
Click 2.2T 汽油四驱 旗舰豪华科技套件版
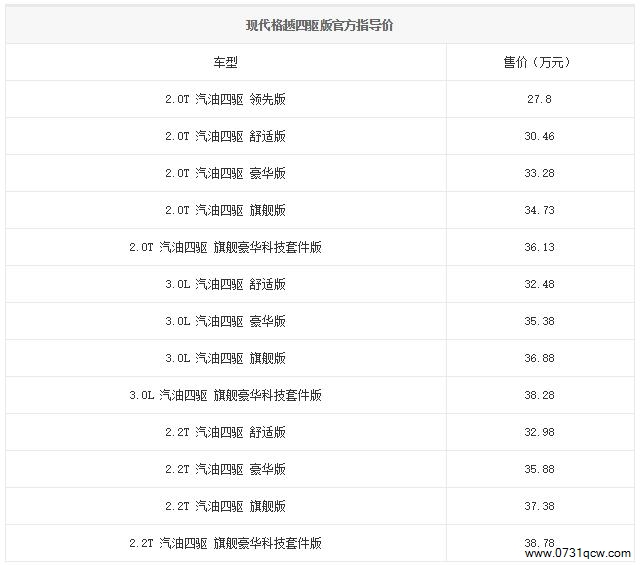[x=225, y=543]
